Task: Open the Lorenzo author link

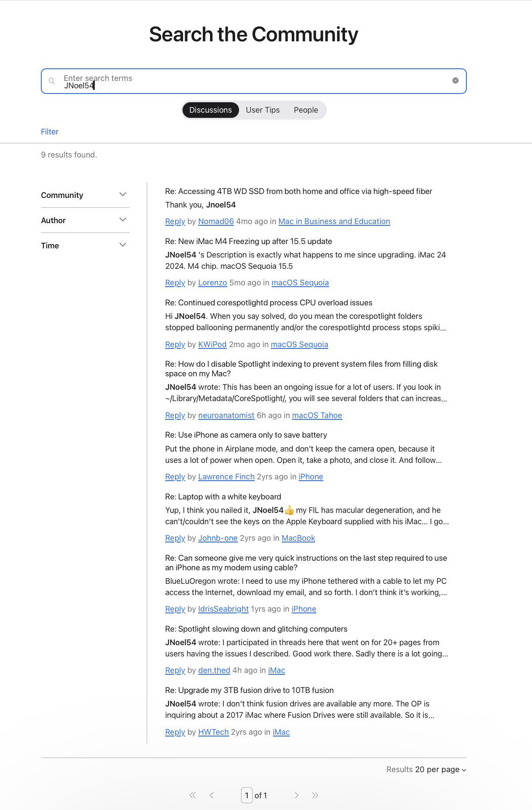Action: point(213,283)
